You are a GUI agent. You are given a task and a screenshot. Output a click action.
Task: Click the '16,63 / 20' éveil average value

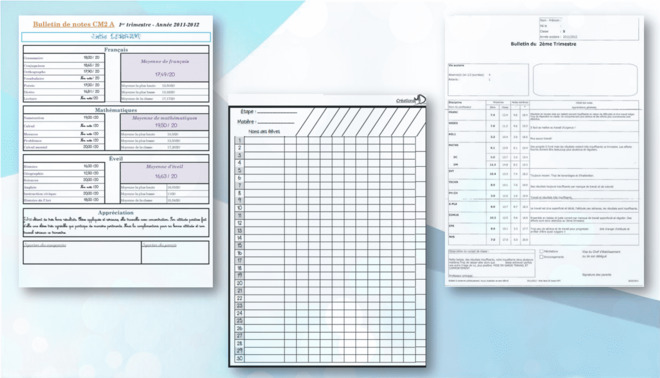coord(166,176)
